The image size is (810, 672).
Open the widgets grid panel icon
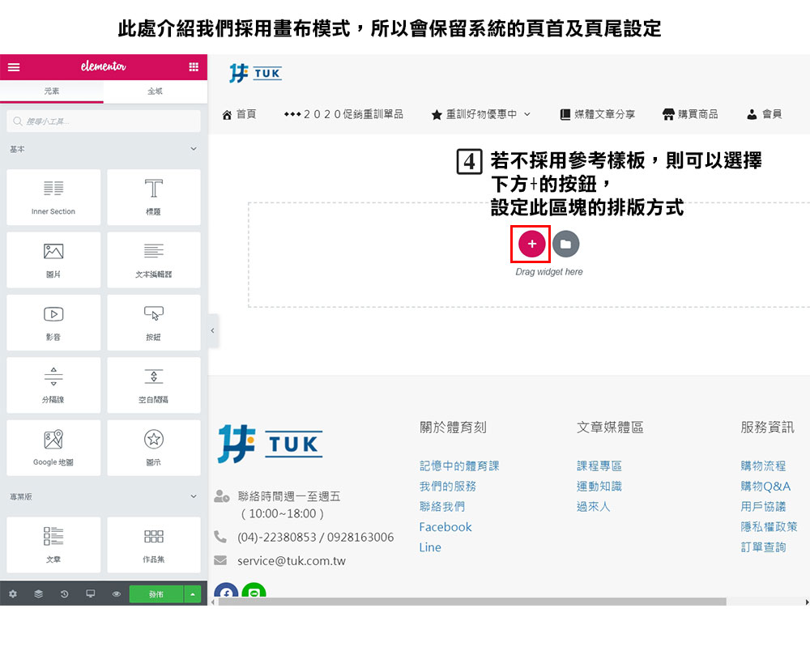(x=194, y=67)
